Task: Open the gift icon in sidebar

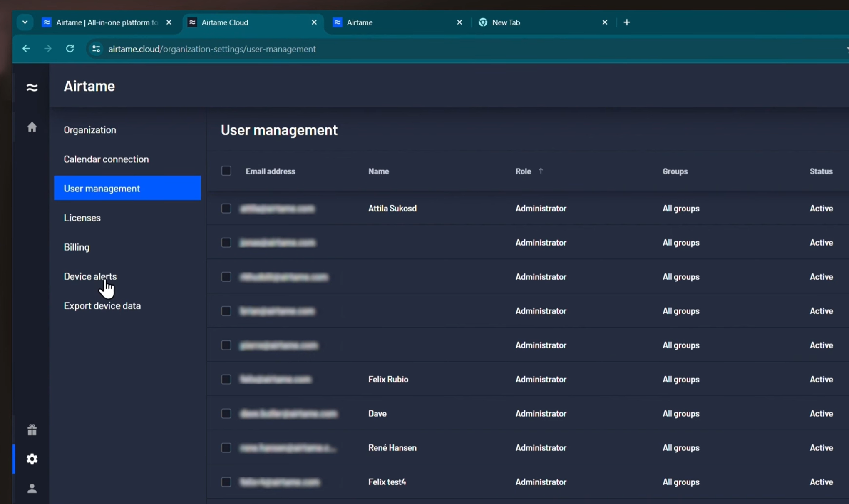Action: (32, 430)
